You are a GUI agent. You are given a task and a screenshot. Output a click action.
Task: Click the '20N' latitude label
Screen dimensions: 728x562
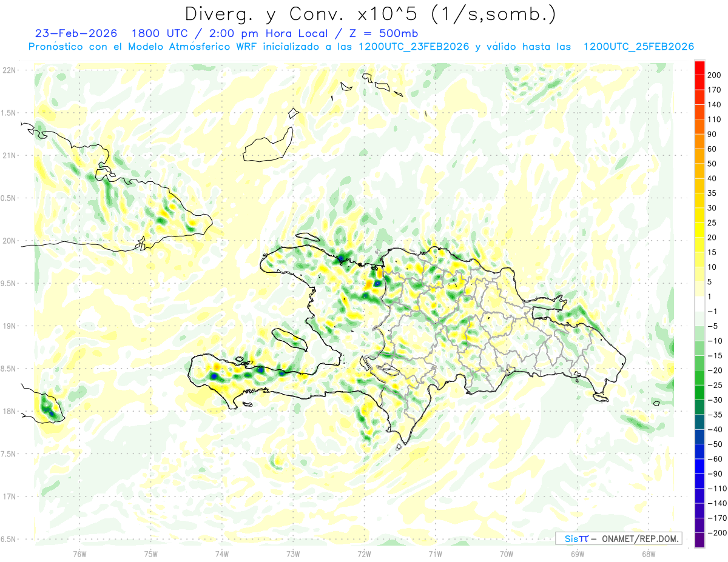[8, 241]
